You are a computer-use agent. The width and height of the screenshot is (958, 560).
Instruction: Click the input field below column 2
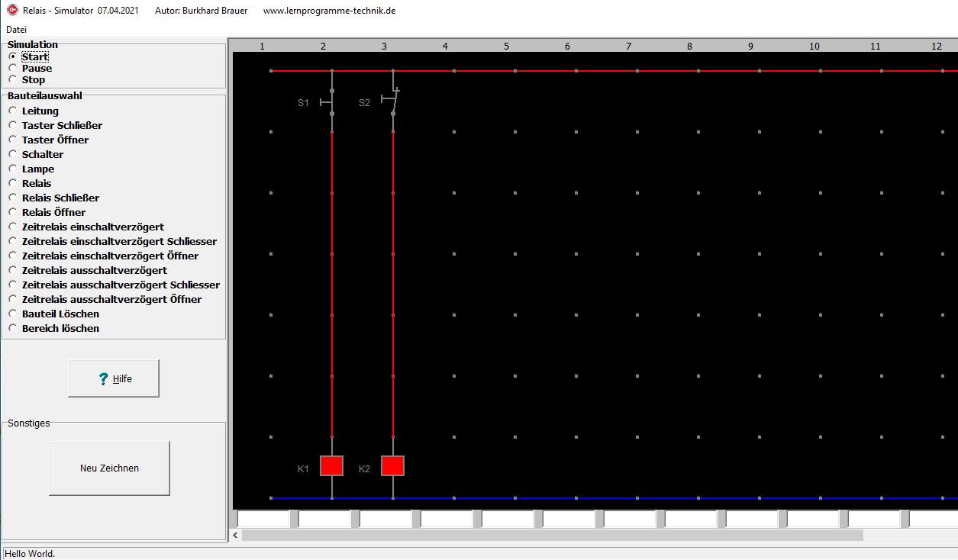(324, 519)
